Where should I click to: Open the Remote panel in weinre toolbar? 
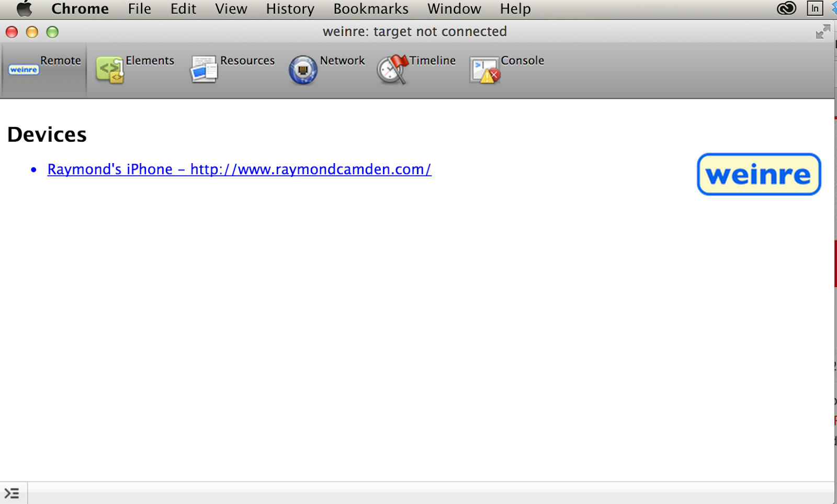point(44,70)
